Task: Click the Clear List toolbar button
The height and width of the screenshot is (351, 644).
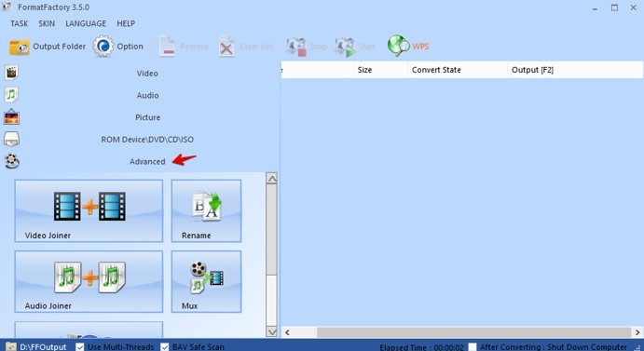Action: click(x=246, y=47)
